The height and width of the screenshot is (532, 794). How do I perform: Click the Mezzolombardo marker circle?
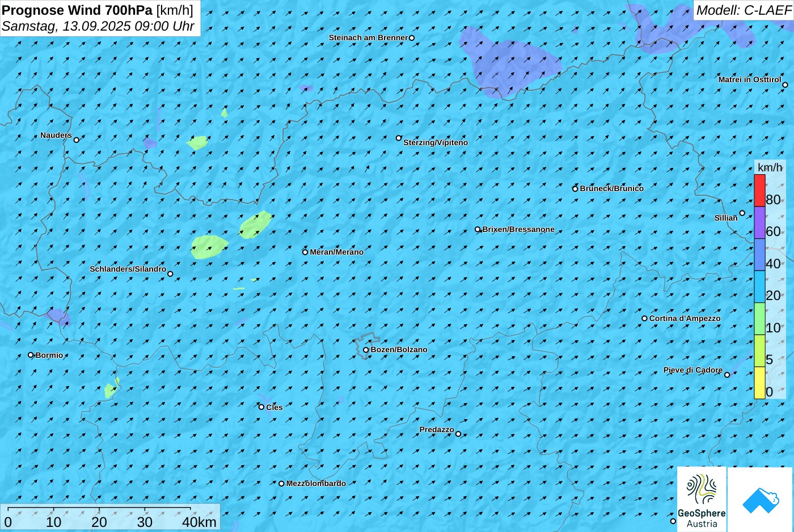pyautogui.click(x=281, y=484)
